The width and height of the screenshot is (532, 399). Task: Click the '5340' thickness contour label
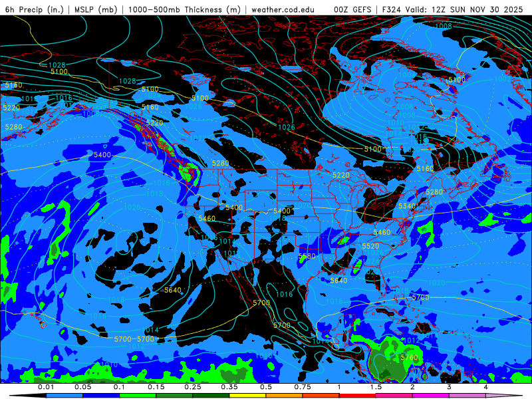tap(407, 206)
